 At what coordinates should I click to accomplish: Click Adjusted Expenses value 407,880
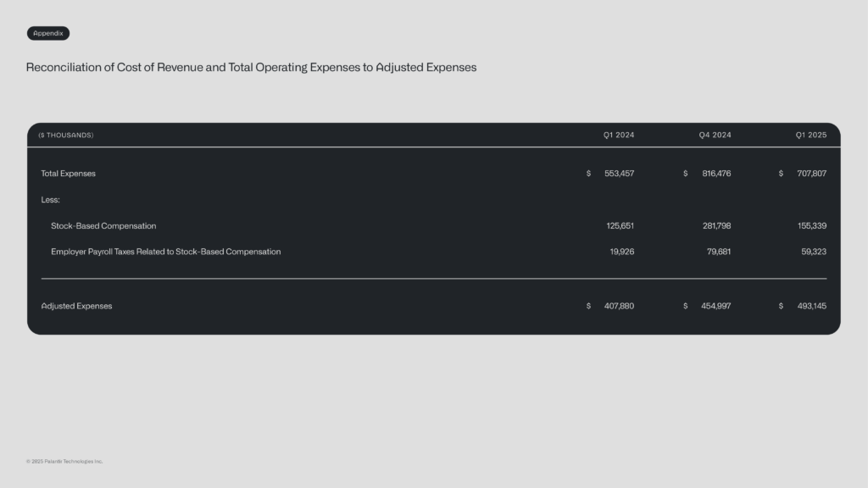coord(619,306)
